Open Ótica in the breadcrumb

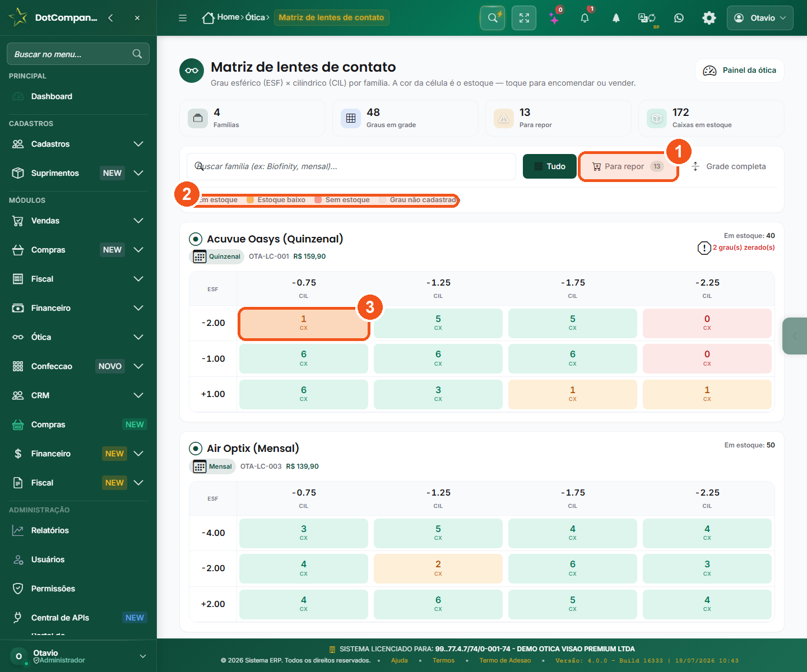point(255,17)
